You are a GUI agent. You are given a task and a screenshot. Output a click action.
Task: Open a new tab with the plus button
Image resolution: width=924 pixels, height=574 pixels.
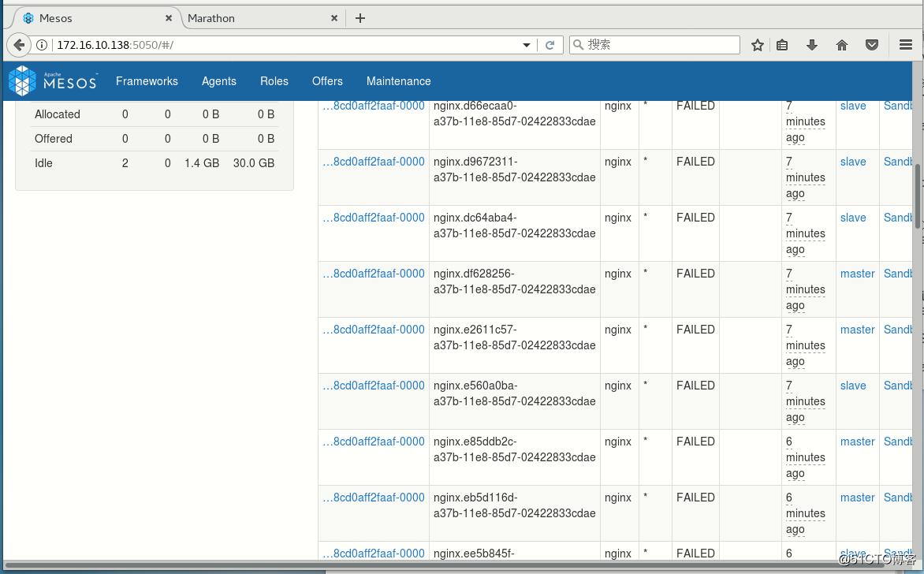(x=360, y=18)
